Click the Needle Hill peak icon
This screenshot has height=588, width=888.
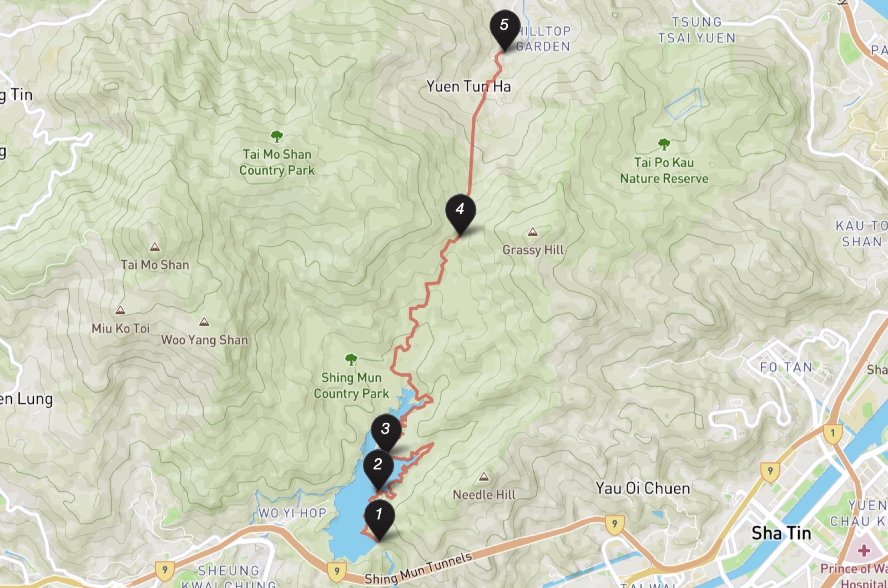484,477
